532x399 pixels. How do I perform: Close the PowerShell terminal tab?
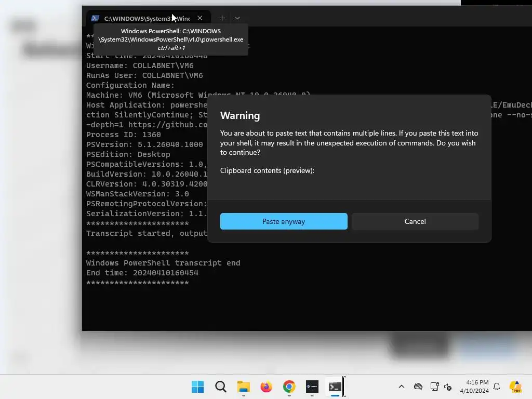(x=200, y=18)
